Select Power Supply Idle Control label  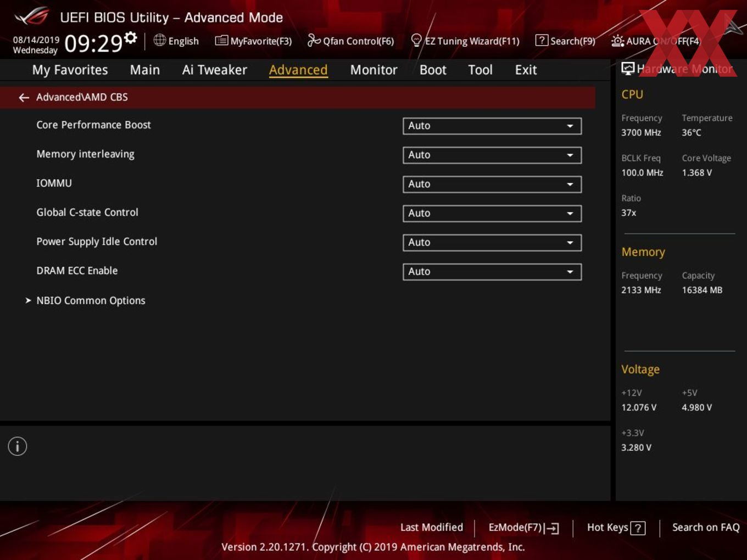(97, 242)
